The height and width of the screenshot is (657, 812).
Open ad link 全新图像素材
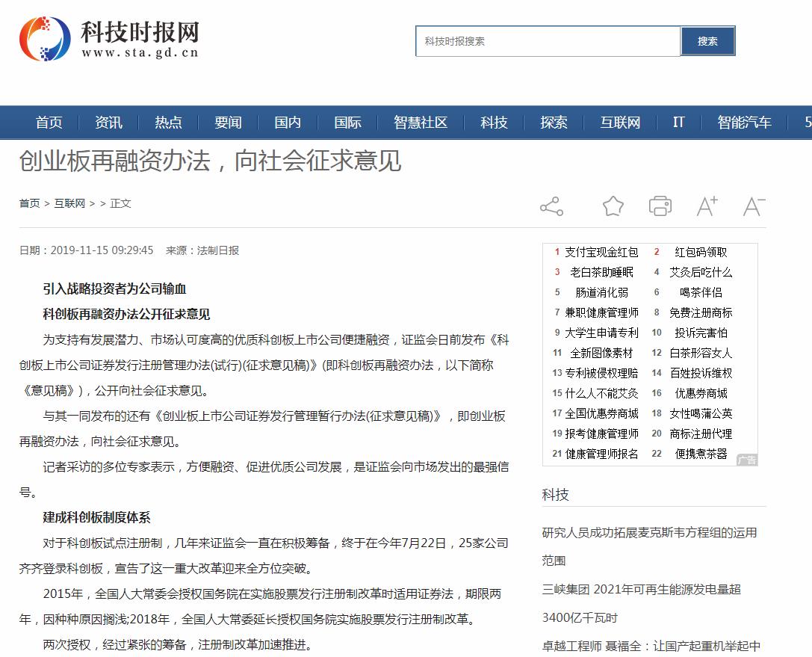click(601, 354)
